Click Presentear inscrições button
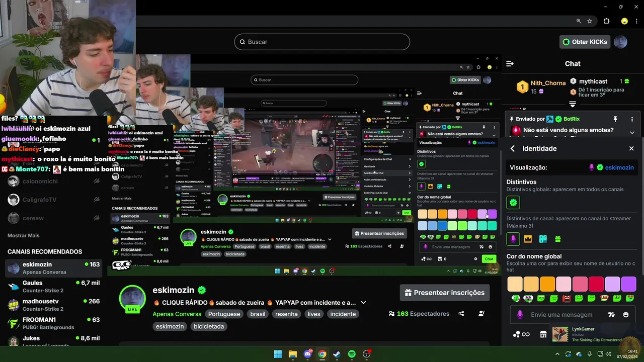The width and height of the screenshot is (644, 362). click(445, 293)
